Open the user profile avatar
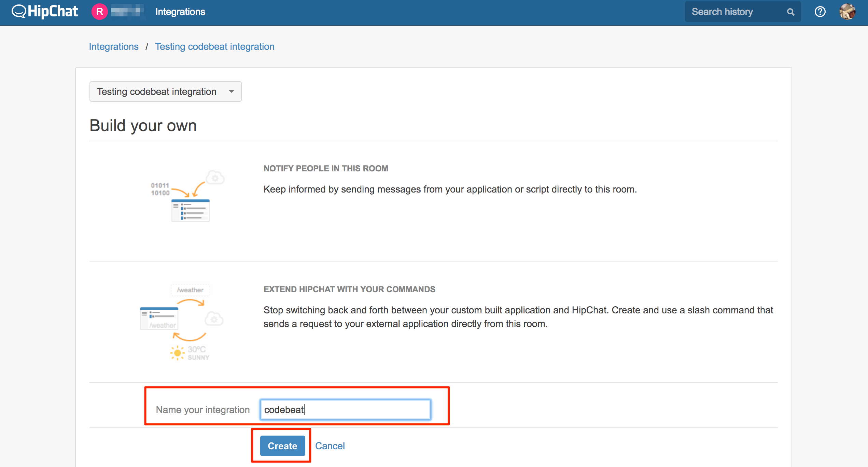This screenshot has width=868, height=467. 848,12
